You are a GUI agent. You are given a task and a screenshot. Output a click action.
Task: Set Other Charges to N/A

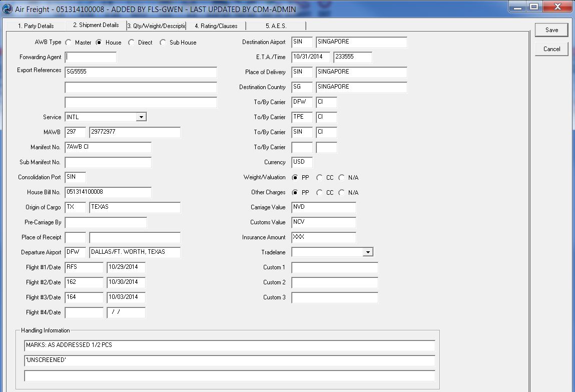point(342,193)
